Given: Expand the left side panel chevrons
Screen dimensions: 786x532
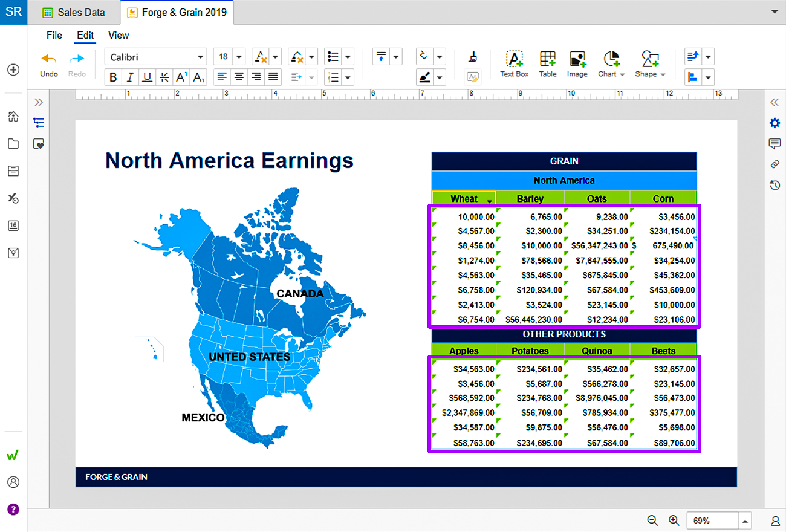Looking at the screenshot, I should click(x=39, y=102).
